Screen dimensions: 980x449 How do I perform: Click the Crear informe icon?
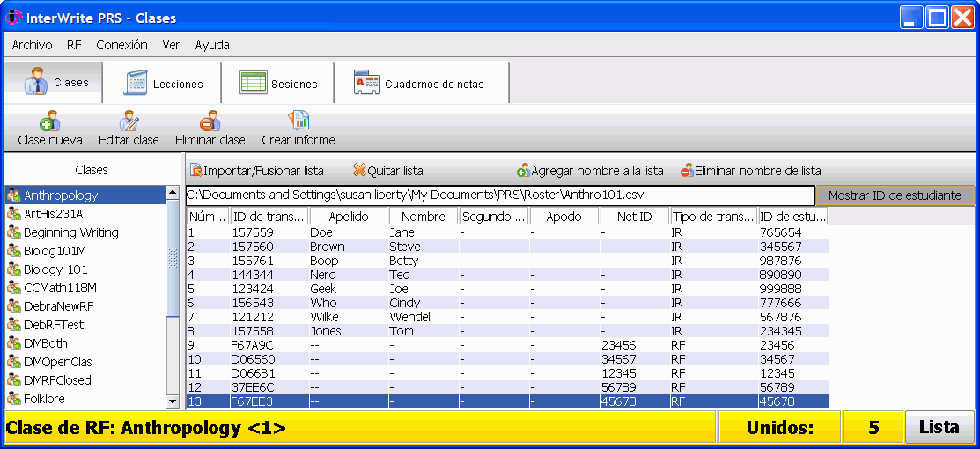[x=298, y=120]
